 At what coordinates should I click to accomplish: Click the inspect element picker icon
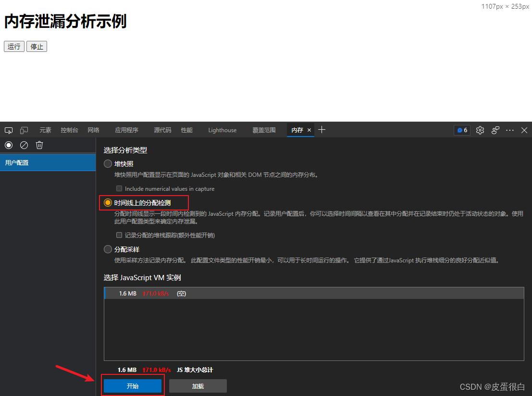(9, 130)
